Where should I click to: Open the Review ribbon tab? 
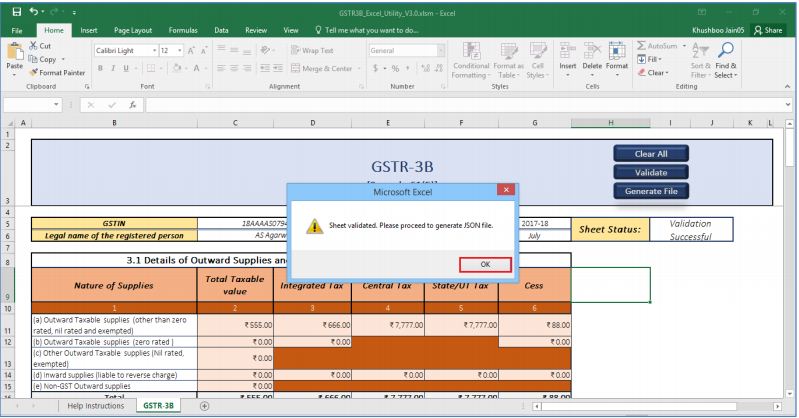click(256, 31)
